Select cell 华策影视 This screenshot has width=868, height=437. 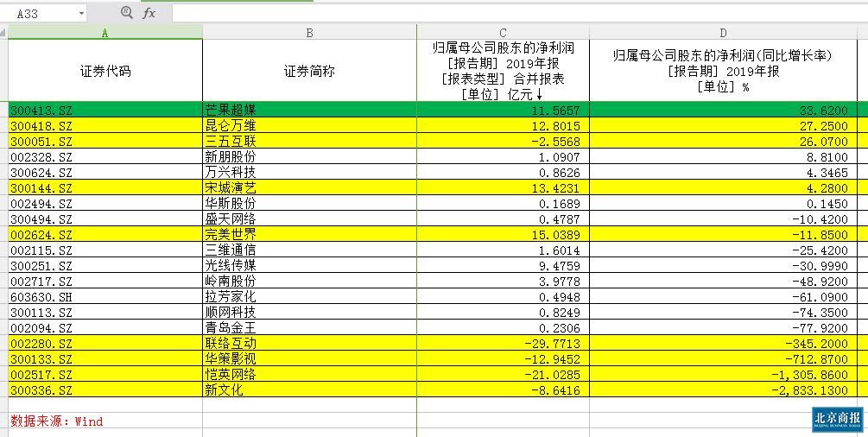309,358
